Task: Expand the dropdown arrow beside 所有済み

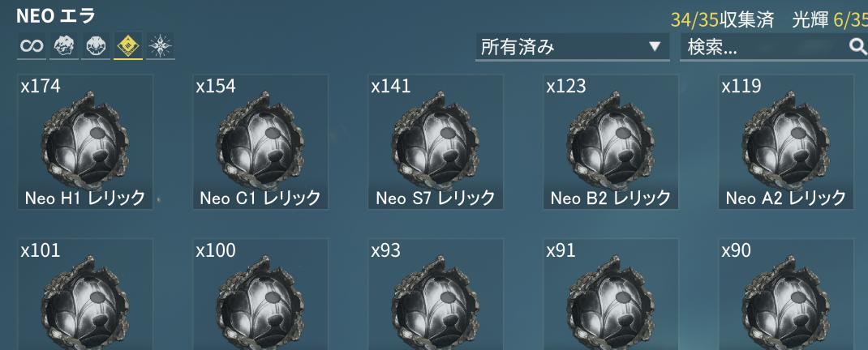Action: pyautogui.click(x=655, y=46)
